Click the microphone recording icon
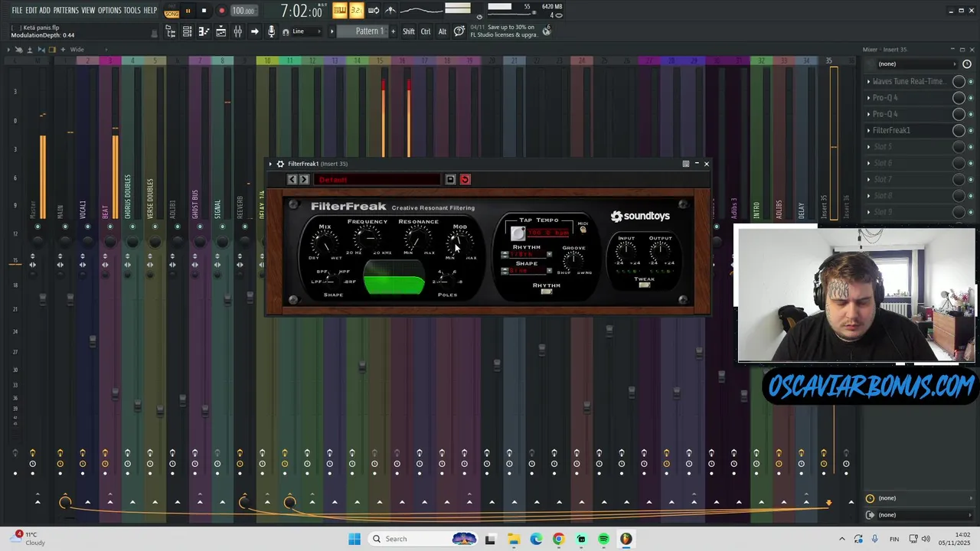The image size is (980, 551). 271,31
